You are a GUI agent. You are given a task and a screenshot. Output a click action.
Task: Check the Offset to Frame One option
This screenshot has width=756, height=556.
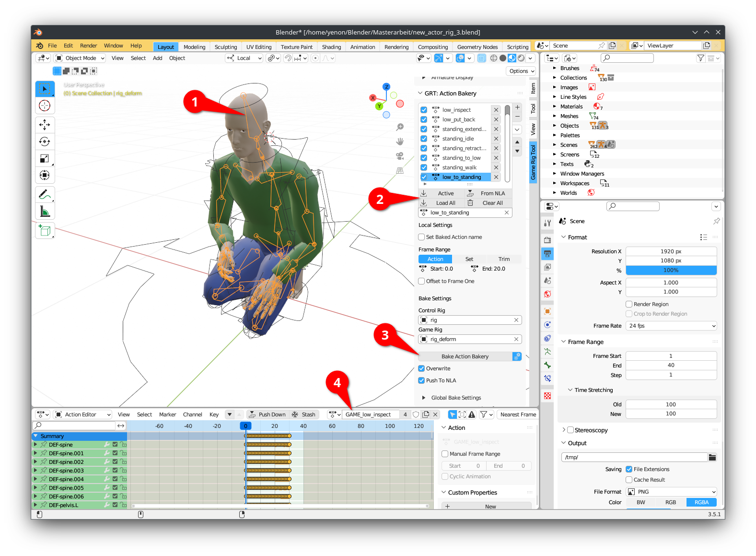point(422,281)
